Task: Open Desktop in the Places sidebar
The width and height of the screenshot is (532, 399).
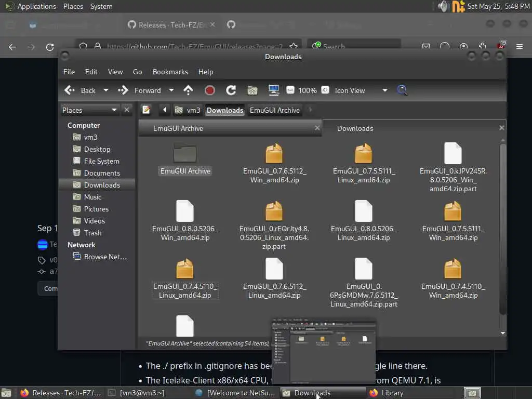Action: [97, 149]
